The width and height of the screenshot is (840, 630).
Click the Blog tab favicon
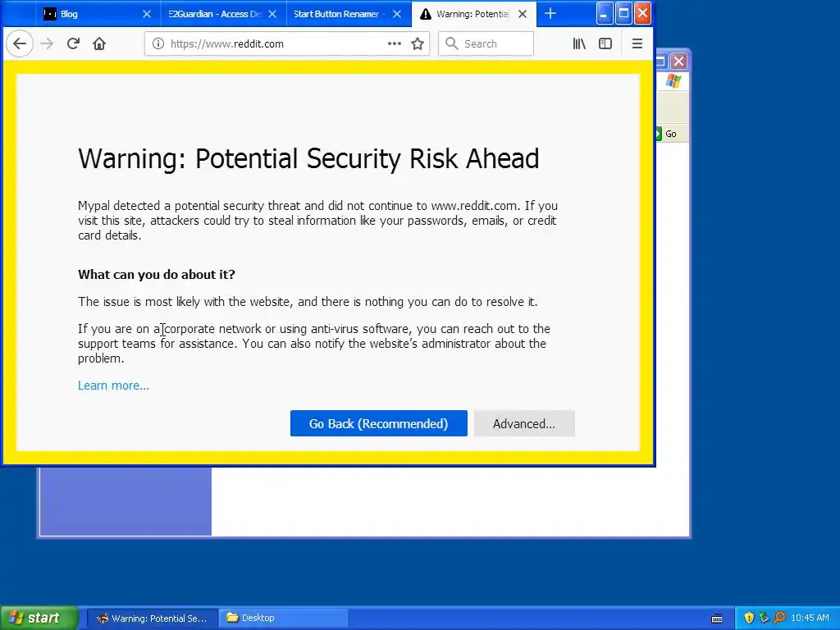[x=50, y=14]
